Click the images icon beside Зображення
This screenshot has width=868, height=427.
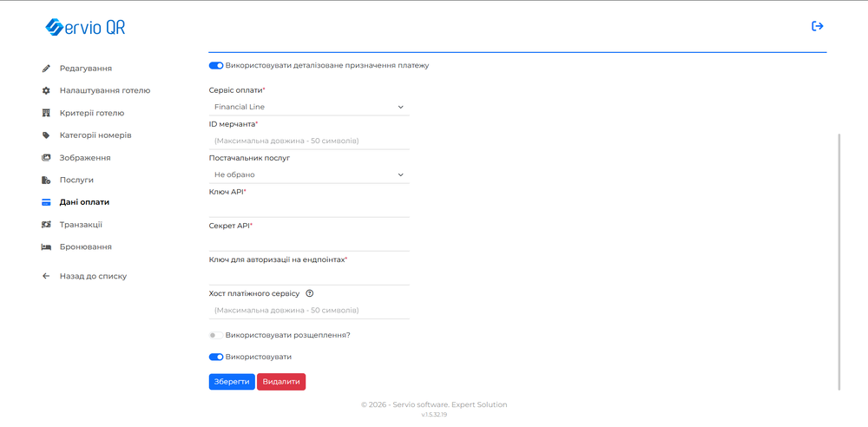(47, 158)
